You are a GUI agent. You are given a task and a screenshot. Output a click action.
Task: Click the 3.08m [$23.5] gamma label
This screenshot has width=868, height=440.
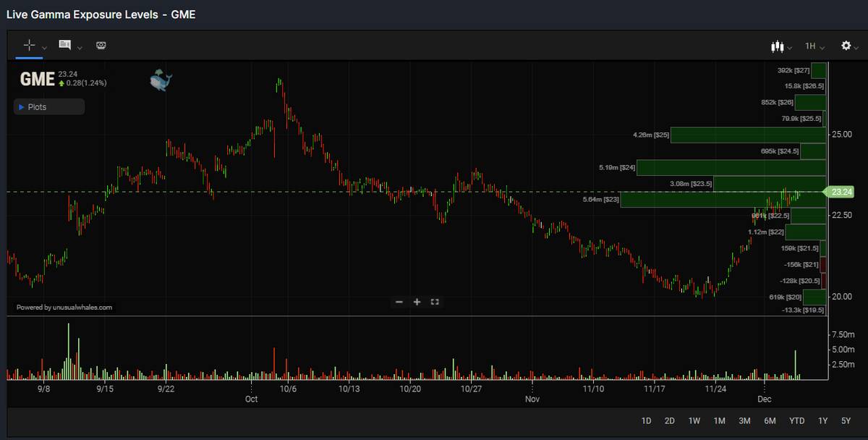coord(691,184)
